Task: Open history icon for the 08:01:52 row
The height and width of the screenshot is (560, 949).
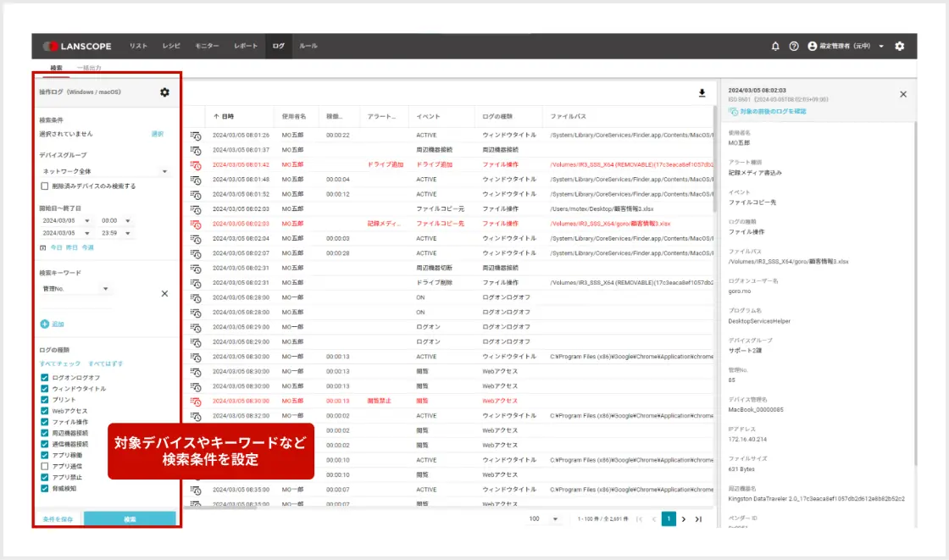Action: pos(196,194)
